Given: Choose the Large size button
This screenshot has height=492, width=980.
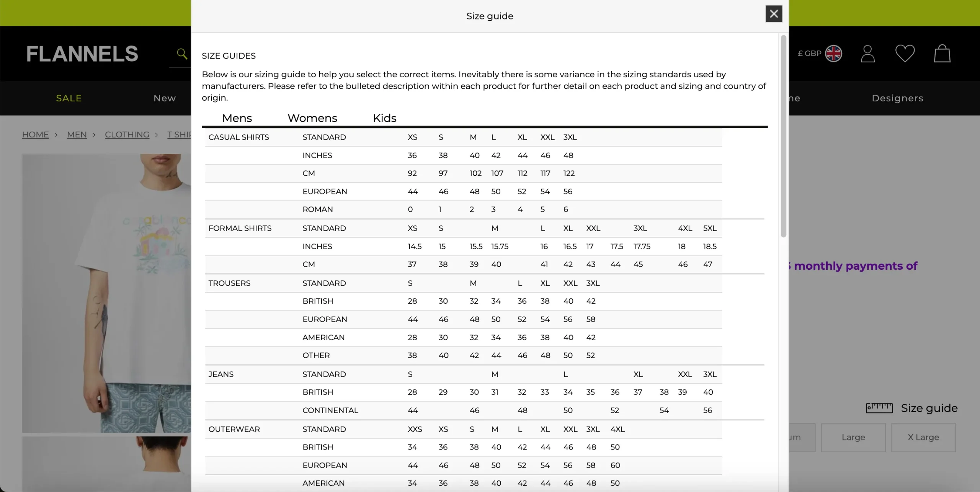Looking at the screenshot, I should (x=853, y=437).
